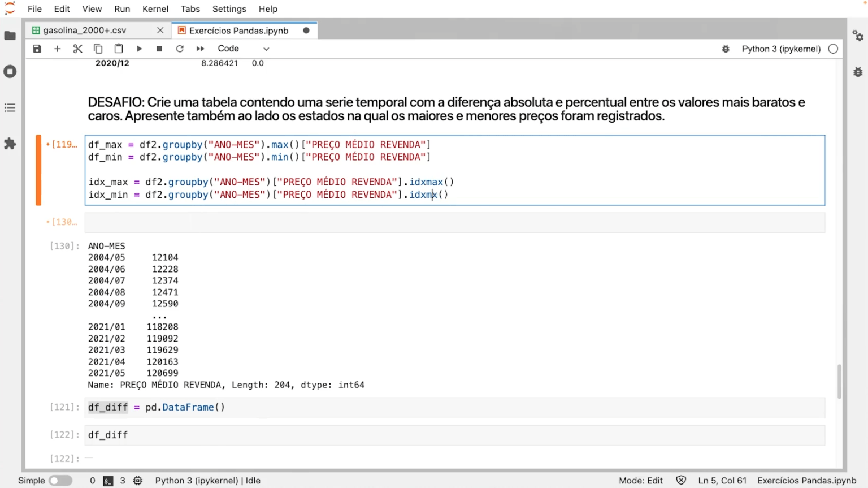868x488 pixels.
Task: Insert a cell with the plus icon
Action: coord(57,49)
